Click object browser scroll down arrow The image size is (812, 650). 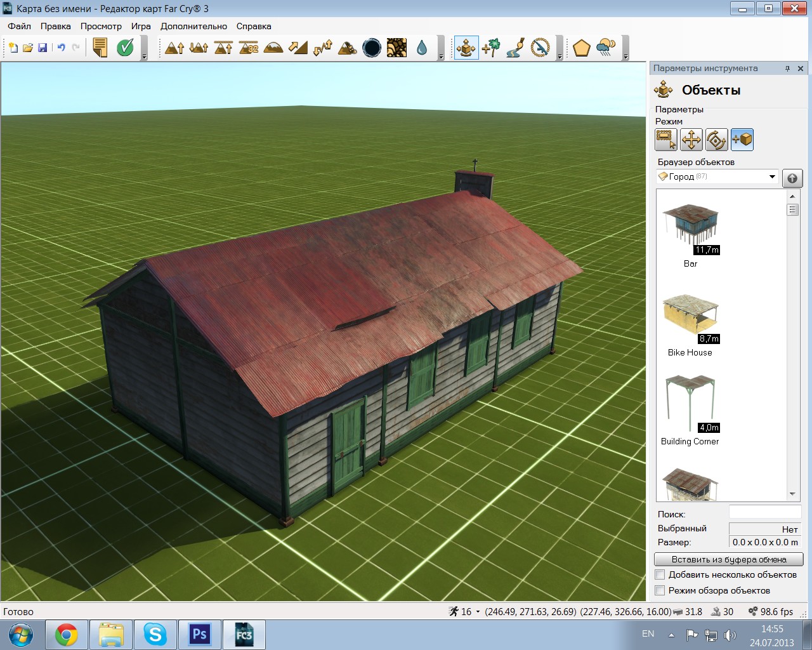[792, 494]
